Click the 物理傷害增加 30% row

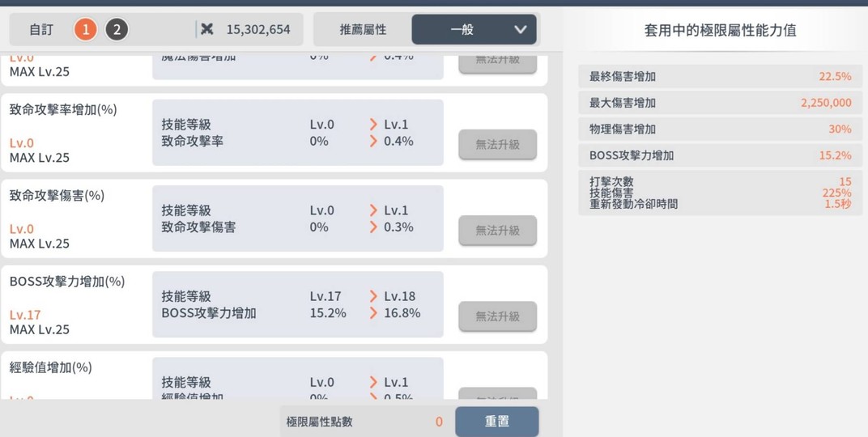click(x=720, y=129)
